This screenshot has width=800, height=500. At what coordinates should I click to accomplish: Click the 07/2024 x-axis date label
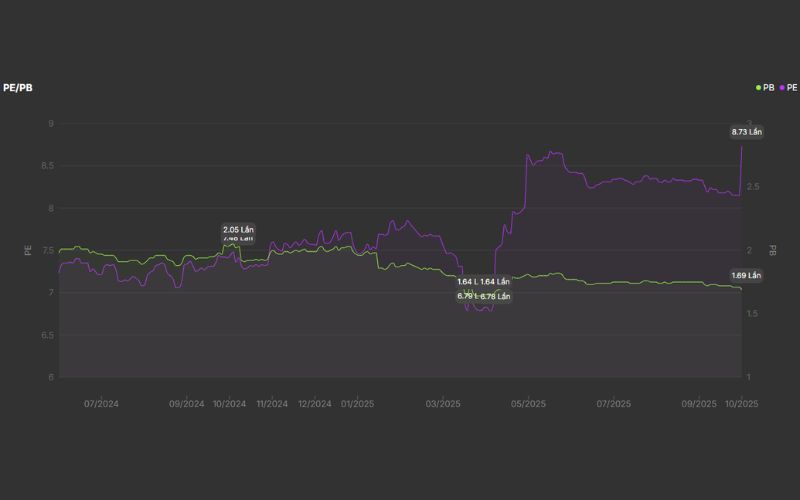[x=101, y=404]
